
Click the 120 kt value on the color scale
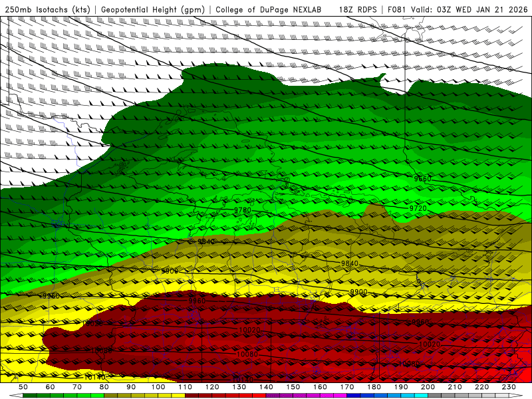coord(212,387)
